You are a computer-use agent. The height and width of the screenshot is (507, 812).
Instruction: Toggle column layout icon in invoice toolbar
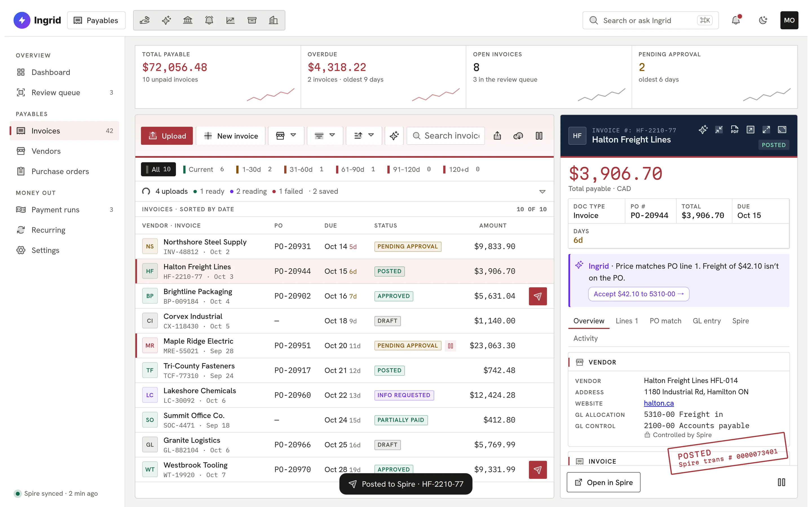tap(539, 135)
